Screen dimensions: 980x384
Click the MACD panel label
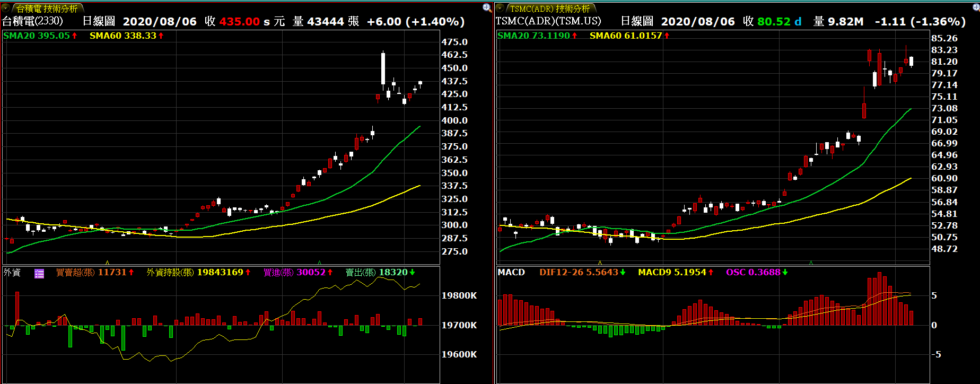tap(511, 272)
